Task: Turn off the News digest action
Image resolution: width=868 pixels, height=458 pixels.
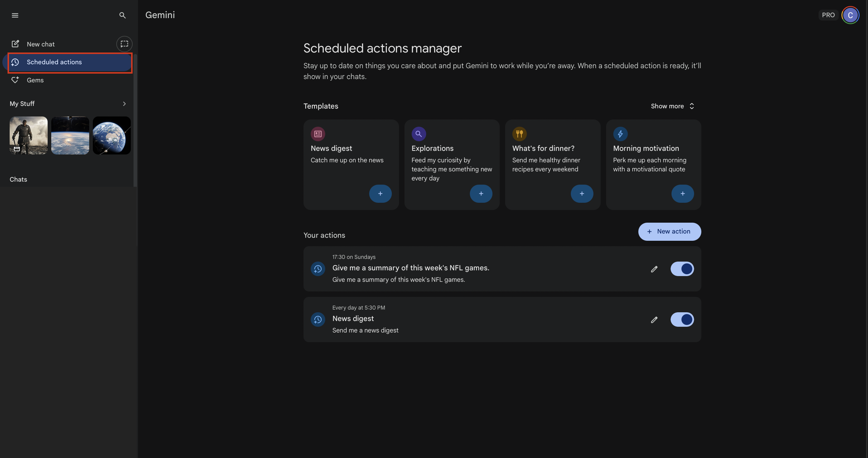Action: click(682, 320)
